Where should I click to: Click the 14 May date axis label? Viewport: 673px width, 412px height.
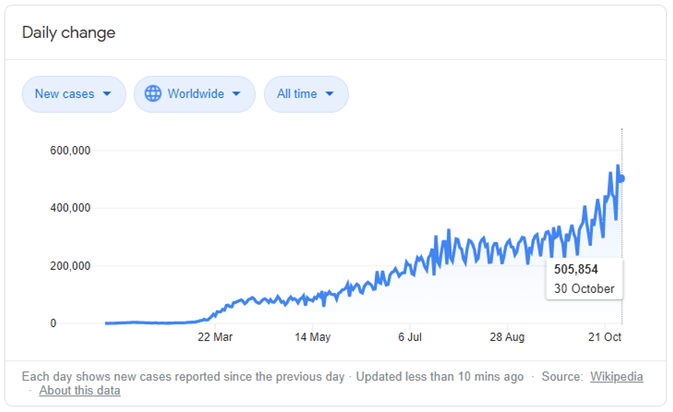point(311,339)
